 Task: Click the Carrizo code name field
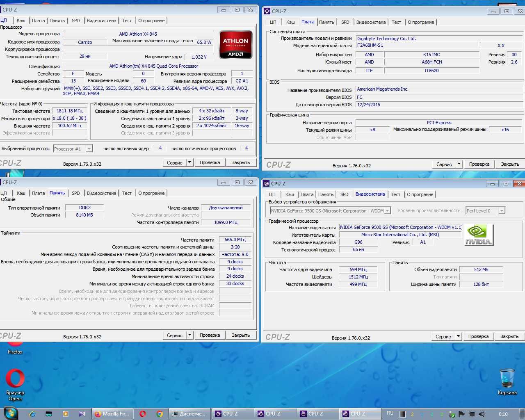point(85,42)
